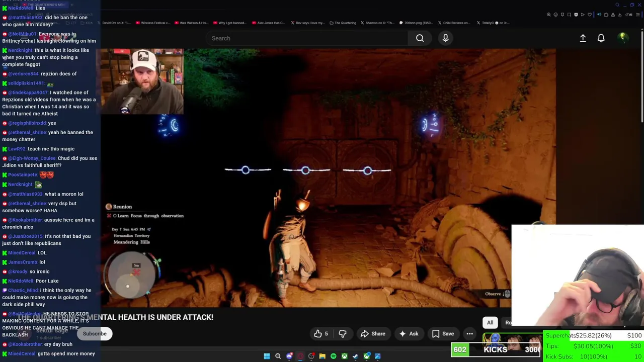The width and height of the screenshot is (644, 362).
Task: Like the video with thumbs up
Action: 321,334
